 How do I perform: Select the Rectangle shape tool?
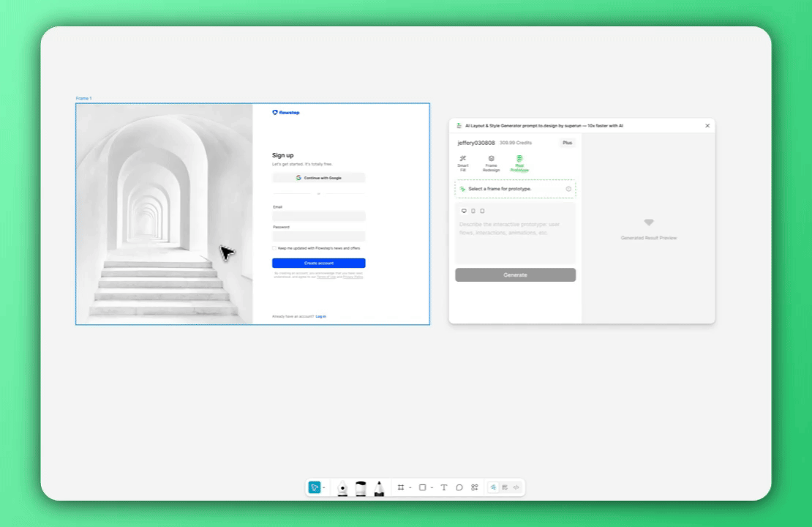point(423,487)
